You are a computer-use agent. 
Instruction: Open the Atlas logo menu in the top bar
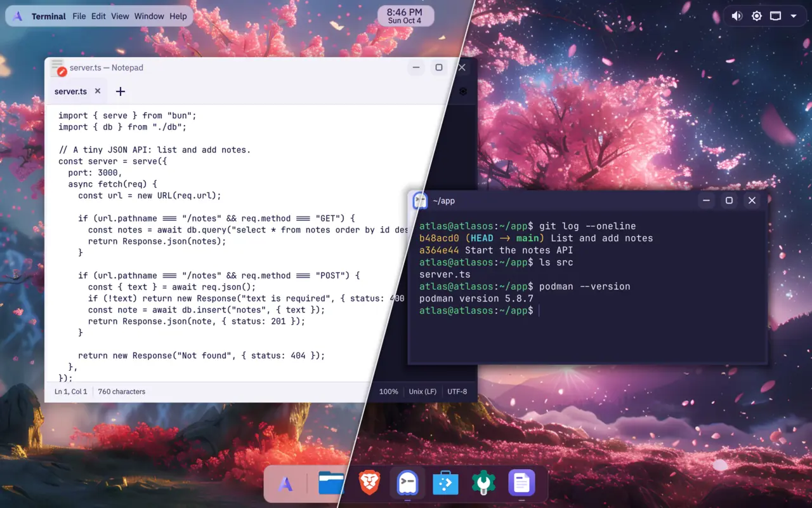pos(18,17)
